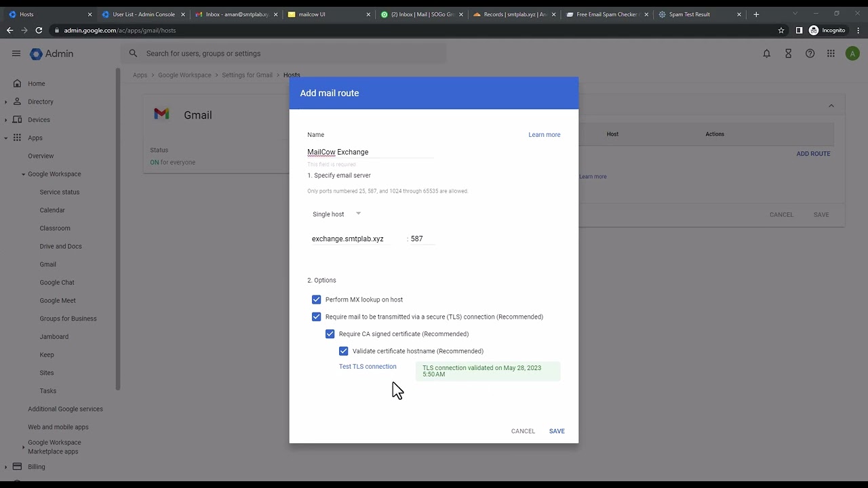Screen dimensions: 868x488
Task: Open the tasks hourglass icon
Action: pyautogui.click(x=789, y=54)
